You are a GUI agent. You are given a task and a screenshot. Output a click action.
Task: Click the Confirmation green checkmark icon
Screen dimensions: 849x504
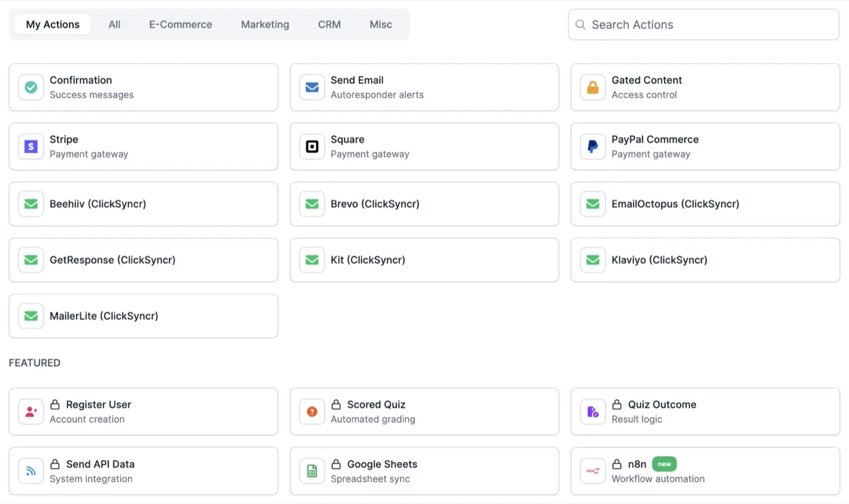pyautogui.click(x=31, y=87)
